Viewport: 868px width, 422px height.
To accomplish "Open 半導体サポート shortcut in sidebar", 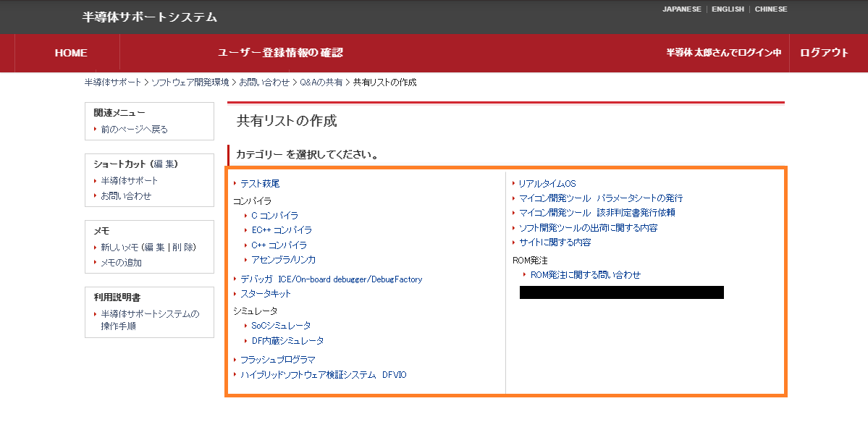I will 129,180.
